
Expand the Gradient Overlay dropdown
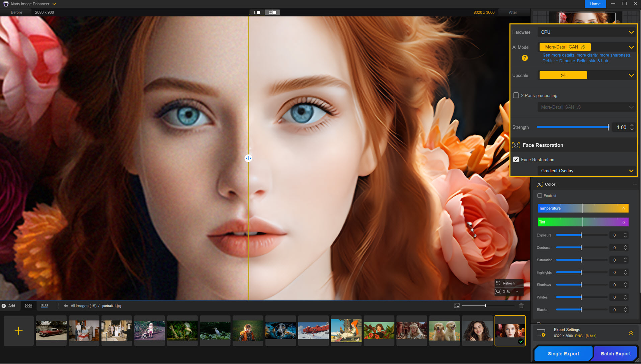coord(587,171)
